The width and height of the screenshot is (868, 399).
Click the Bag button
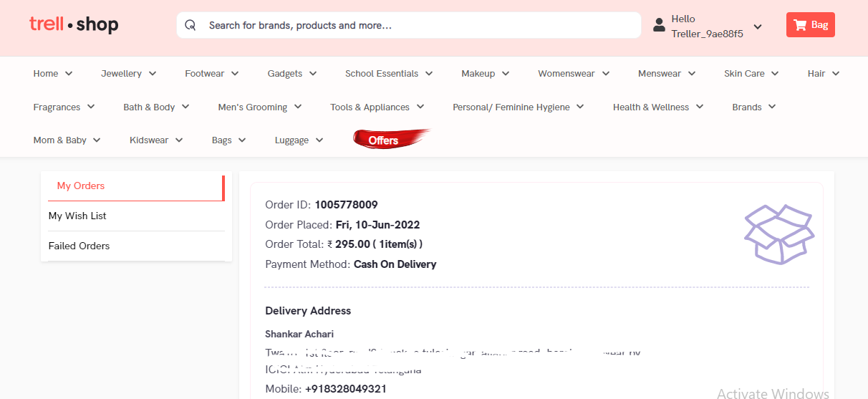pos(811,25)
